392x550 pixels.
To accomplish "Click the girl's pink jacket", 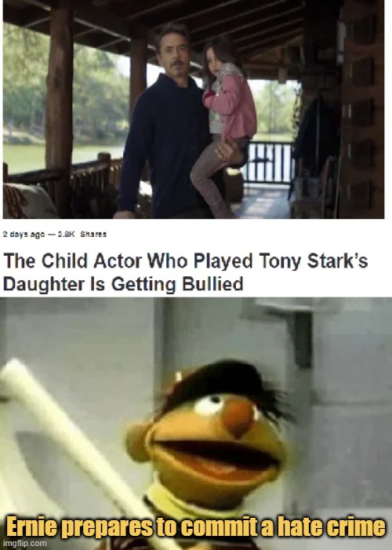I will 231,104.
